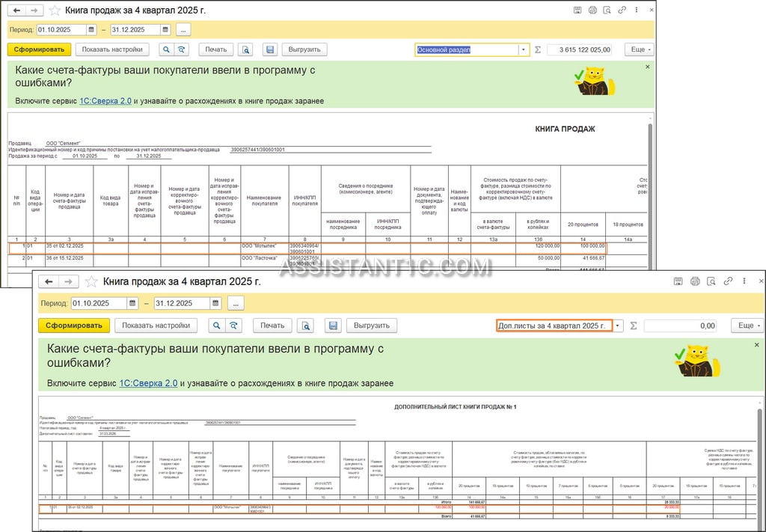
Task: Click the period start date field 01.10.2025 in top window
Action: tap(61, 30)
